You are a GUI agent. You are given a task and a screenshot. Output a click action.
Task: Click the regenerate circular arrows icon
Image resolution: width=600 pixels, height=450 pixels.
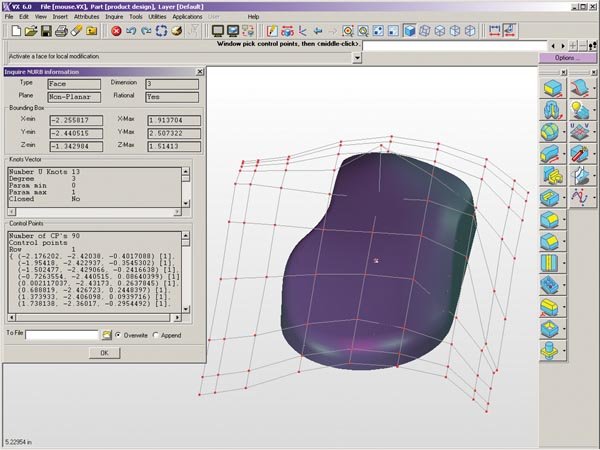pos(161,31)
